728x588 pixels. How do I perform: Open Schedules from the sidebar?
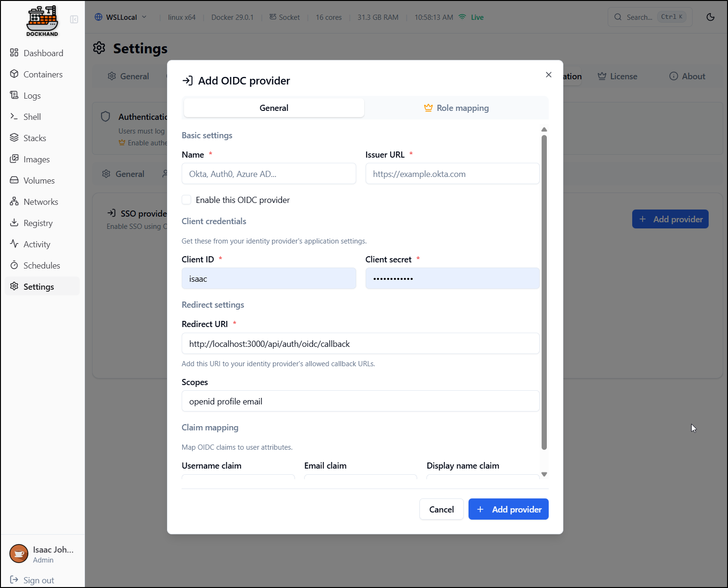(42, 266)
